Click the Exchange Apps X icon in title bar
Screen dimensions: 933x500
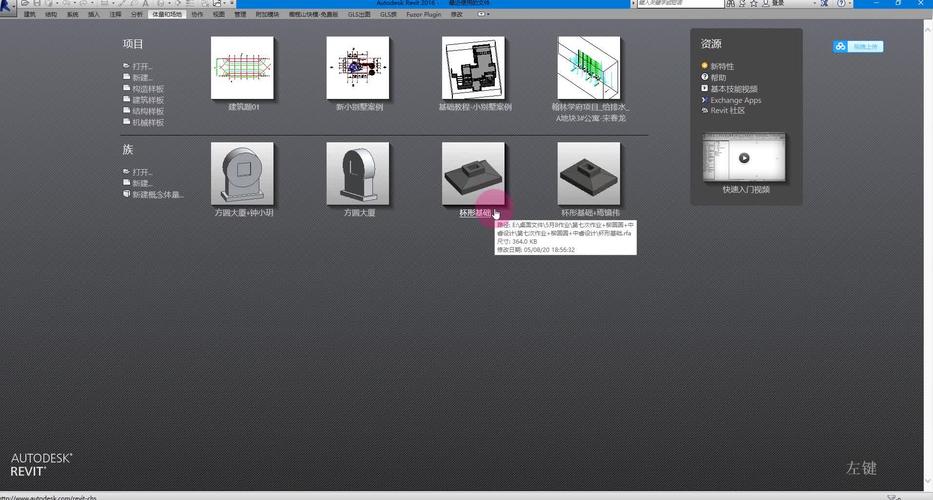pyautogui.click(x=824, y=3)
